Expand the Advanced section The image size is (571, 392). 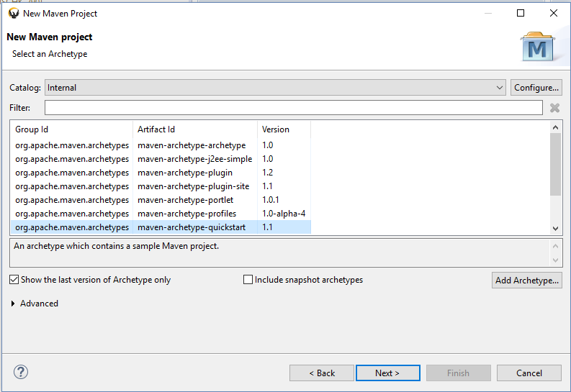[15, 304]
